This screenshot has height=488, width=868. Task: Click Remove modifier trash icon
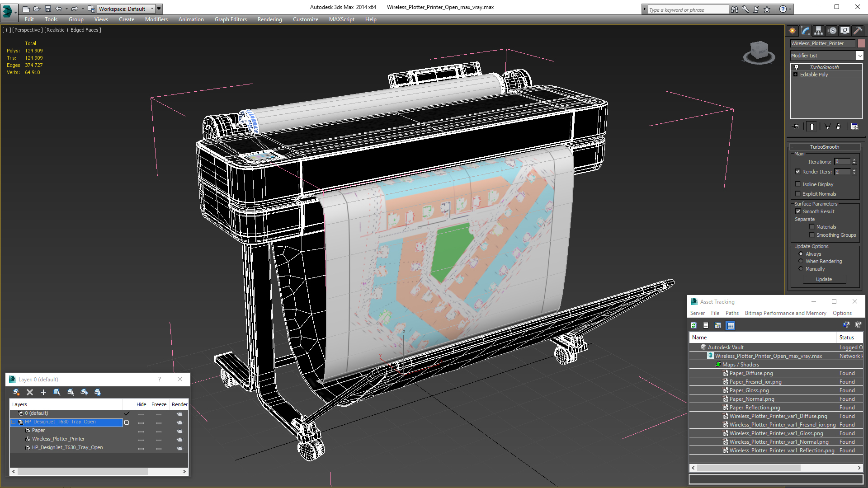tap(838, 127)
